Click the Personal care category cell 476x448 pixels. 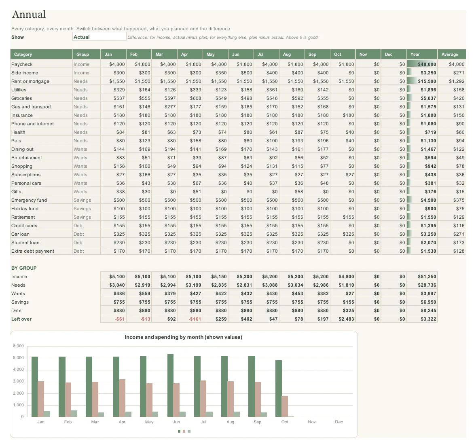41,183
